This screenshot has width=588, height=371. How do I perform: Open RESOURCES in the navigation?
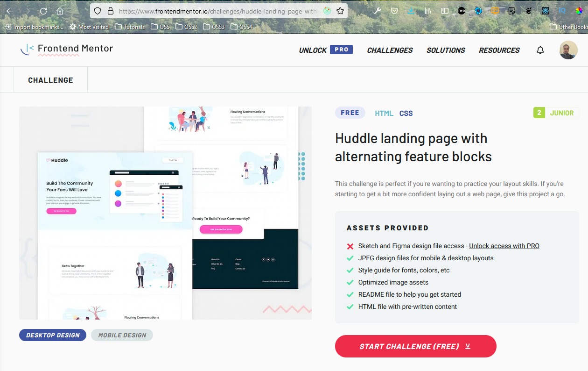click(x=499, y=50)
